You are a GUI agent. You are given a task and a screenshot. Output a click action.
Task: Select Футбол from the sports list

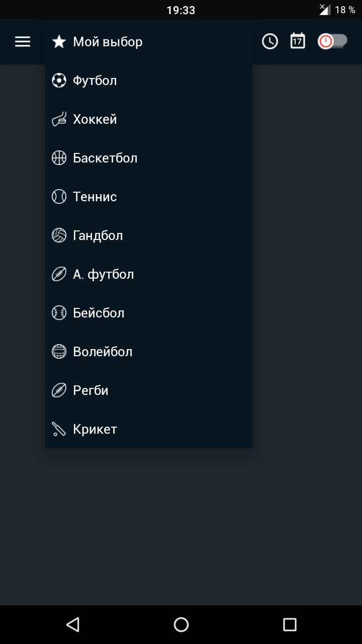149,80
